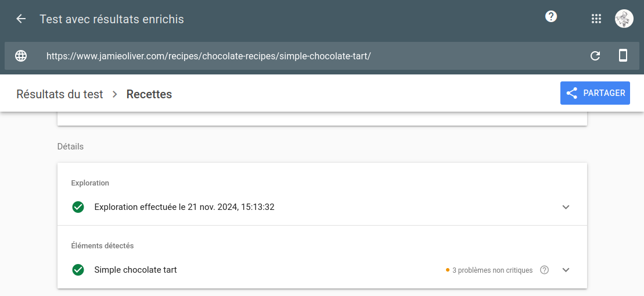Open the help question mark icon
Viewport: 644px width, 296px height.
pos(551,16)
